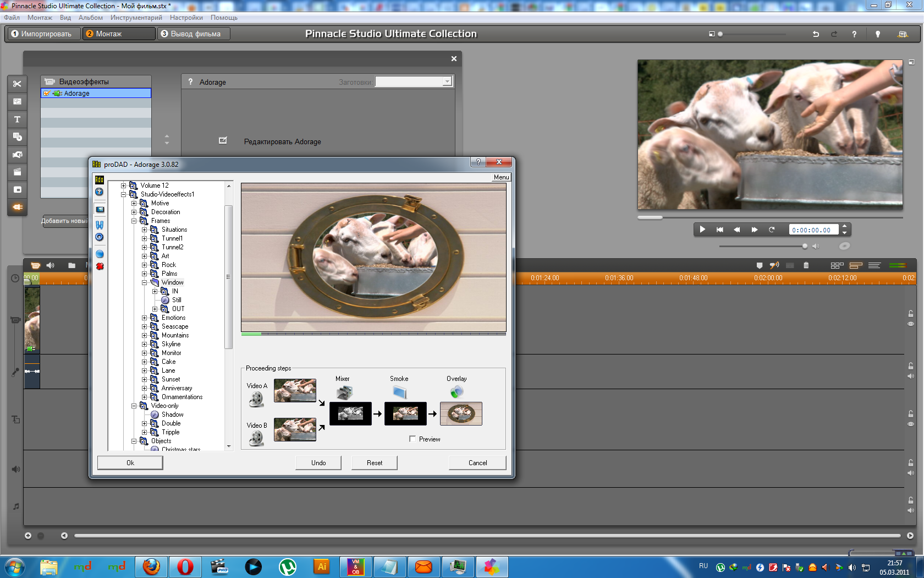This screenshot has height=578, width=924.
Task: Toggle the Adorage effect checkbox in effects list
Action: (x=47, y=94)
